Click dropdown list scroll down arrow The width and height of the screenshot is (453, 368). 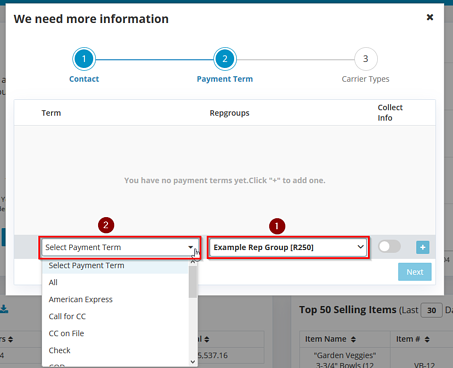193,362
